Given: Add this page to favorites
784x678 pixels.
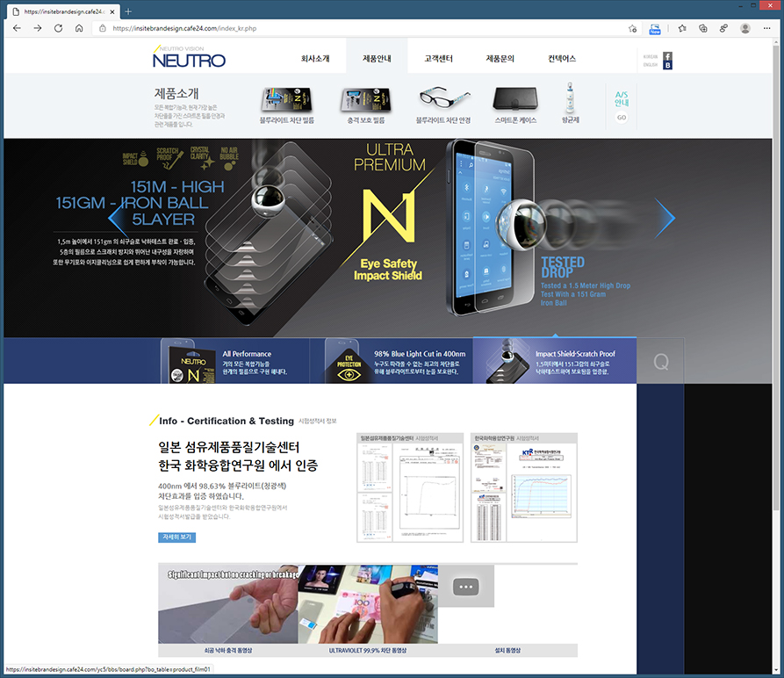Looking at the screenshot, I should click(x=632, y=28).
